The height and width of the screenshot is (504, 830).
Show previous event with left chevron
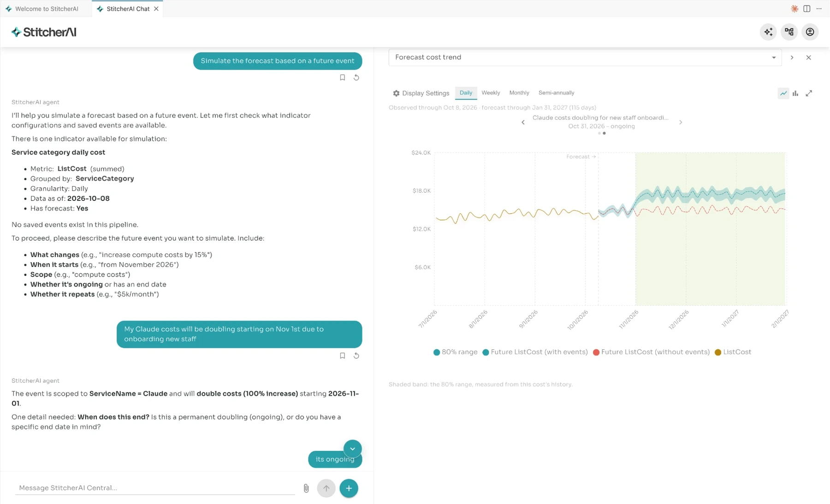(x=523, y=123)
